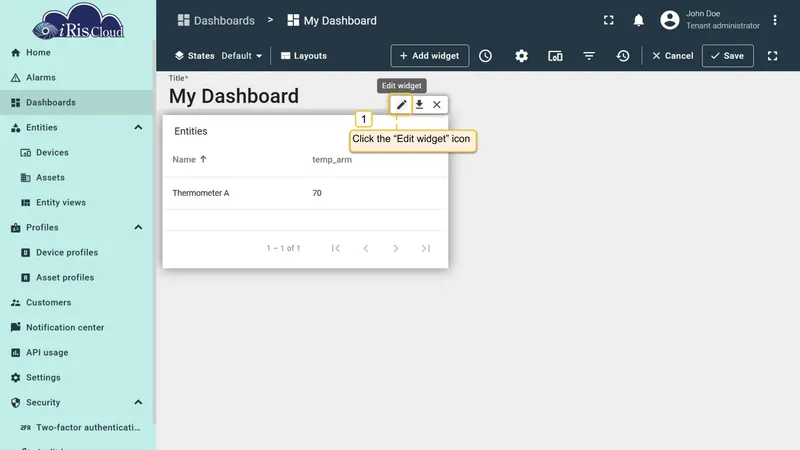Save the dashboard changes

point(728,56)
